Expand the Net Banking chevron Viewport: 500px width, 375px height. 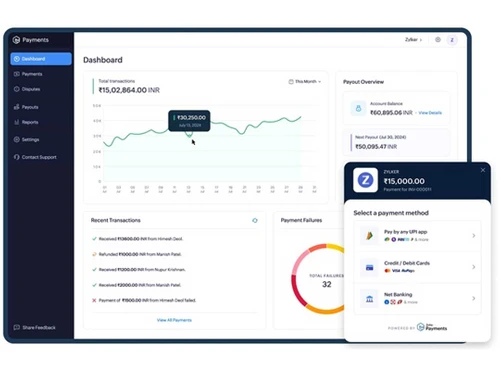pyautogui.click(x=474, y=298)
